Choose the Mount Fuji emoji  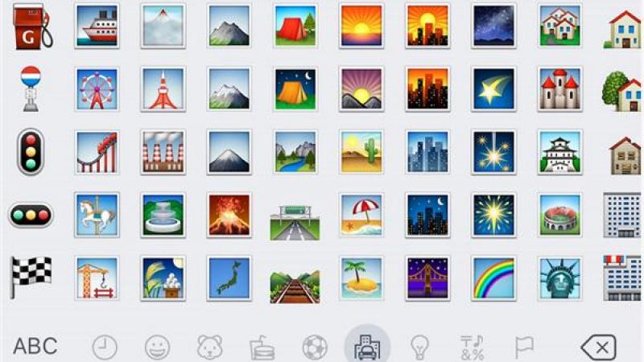click(x=229, y=152)
